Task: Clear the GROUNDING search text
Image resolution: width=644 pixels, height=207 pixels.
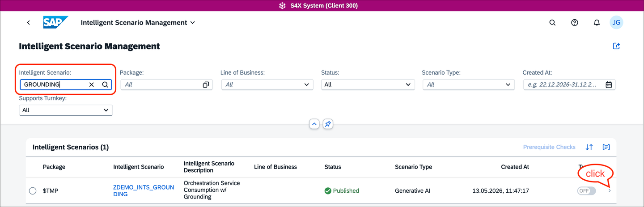Action: [91, 84]
